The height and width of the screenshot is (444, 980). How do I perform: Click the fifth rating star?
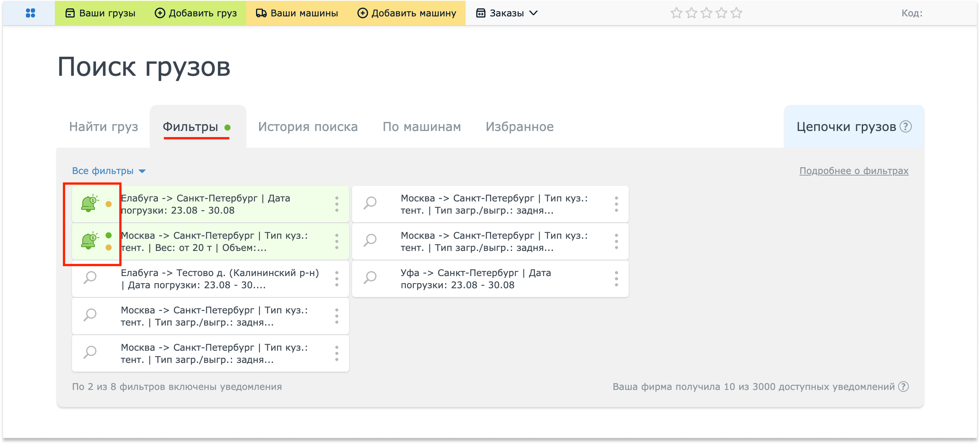(x=737, y=13)
